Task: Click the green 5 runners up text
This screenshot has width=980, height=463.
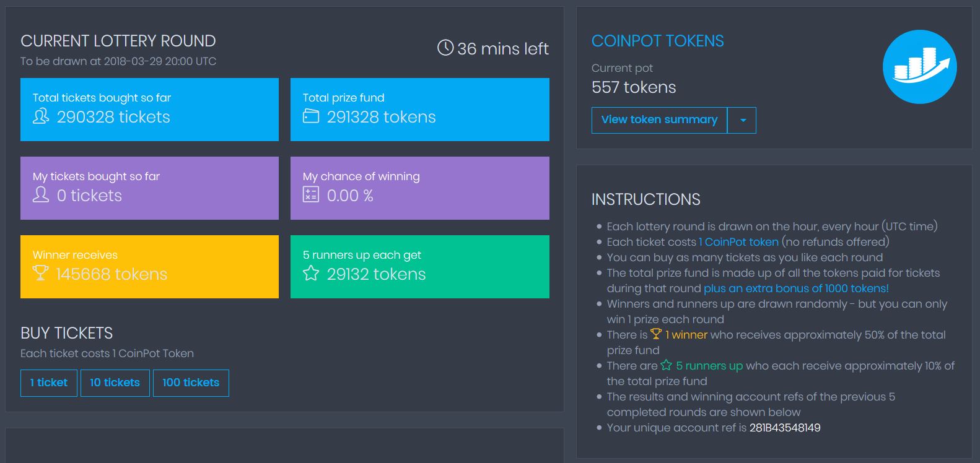Action: tap(709, 366)
